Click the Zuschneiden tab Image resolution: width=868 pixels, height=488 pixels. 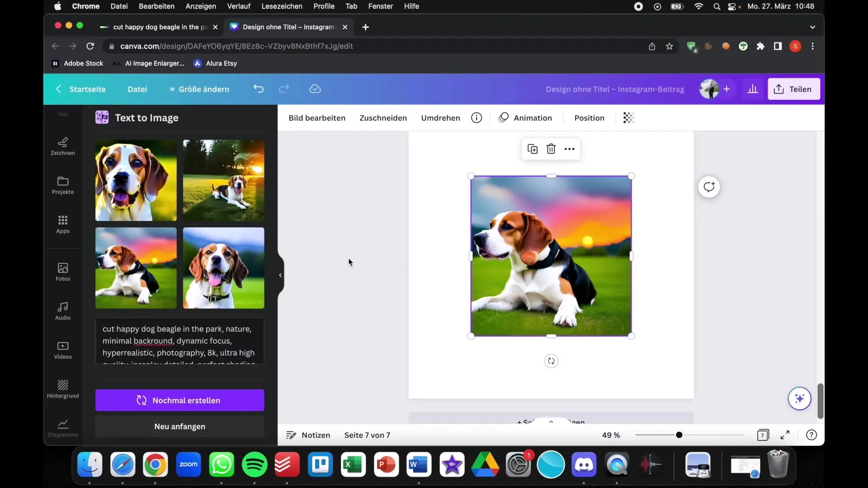(x=383, y=117)
